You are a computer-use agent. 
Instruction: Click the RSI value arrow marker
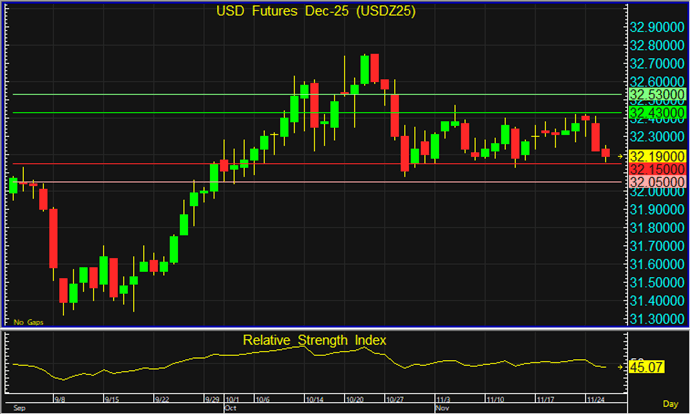click(621, 367)
